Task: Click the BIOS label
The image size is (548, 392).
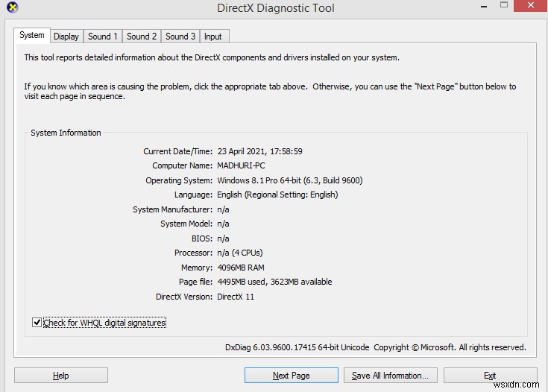Action: coord(201,238)
